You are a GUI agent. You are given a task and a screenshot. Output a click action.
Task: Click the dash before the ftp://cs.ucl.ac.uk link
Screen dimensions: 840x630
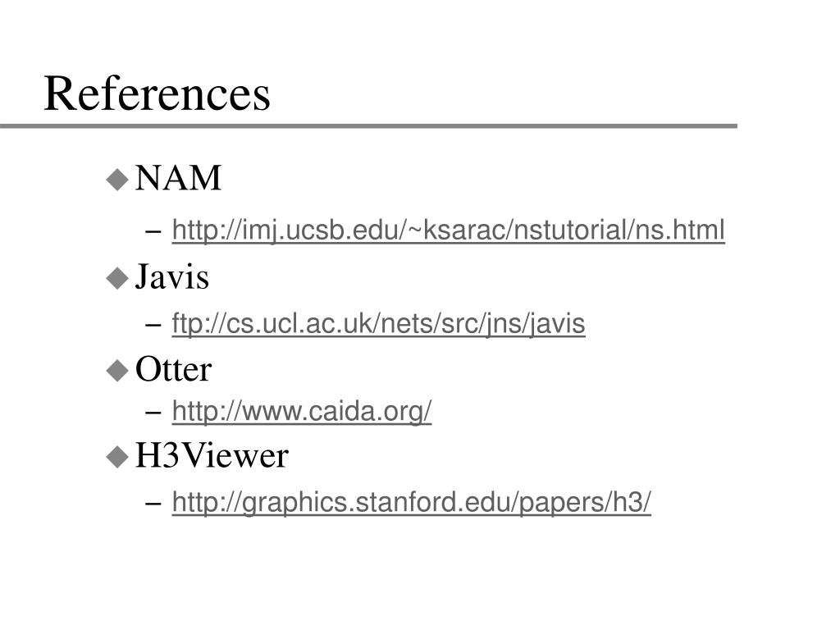pos(153,325)
